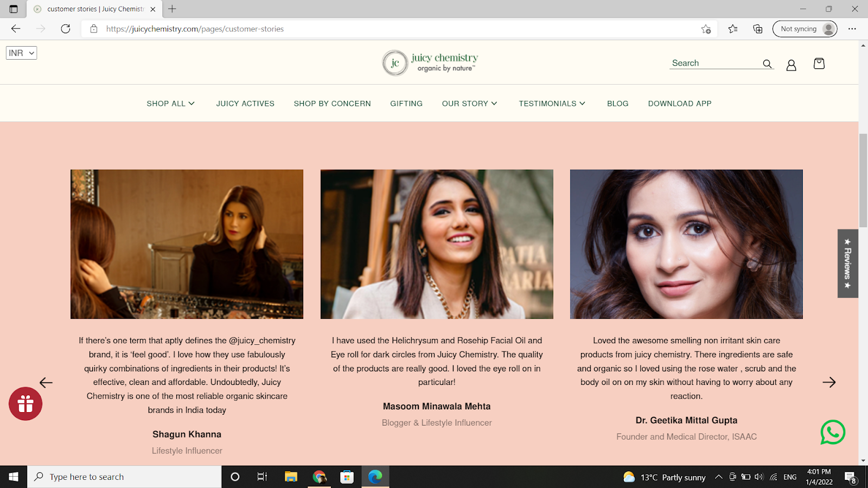Go to the GIFTING page
This screenshot has width=868, height=488.
click(x=406, y=104)
